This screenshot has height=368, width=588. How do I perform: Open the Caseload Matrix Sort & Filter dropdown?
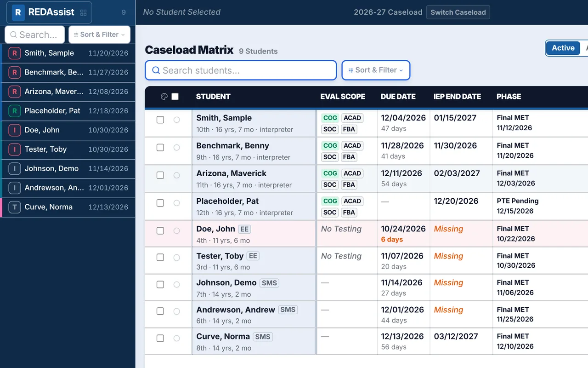(376, 70)
